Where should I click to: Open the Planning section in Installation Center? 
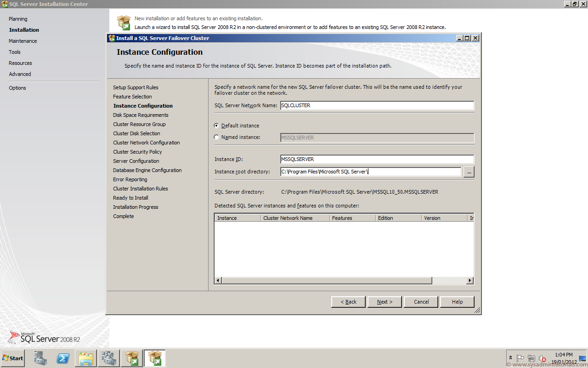[x=18, y=19]
